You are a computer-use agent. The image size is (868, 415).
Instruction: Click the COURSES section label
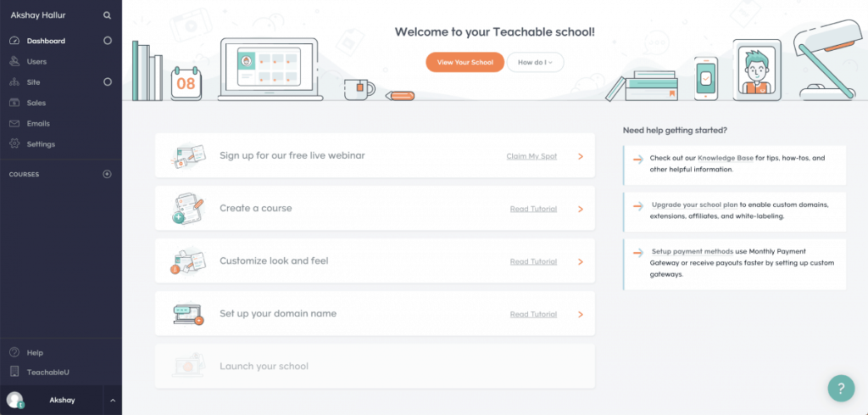pos(24,174)
